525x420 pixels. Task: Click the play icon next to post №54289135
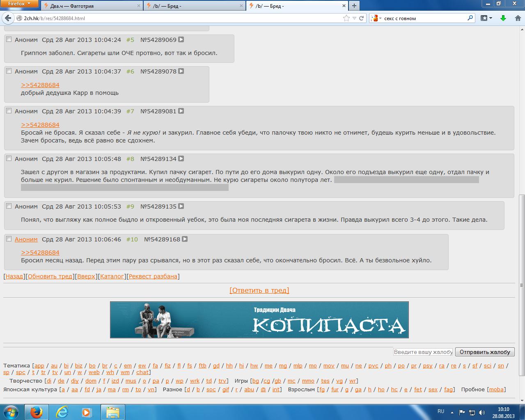pyautogui.click(x=181, y=207)
